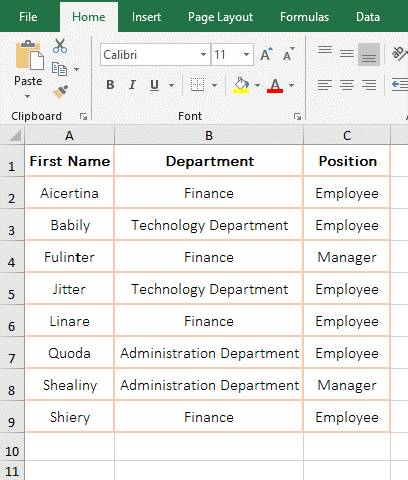Select the cell containing Linare
Screen dimensions: 408x480
tap(69, 321)
